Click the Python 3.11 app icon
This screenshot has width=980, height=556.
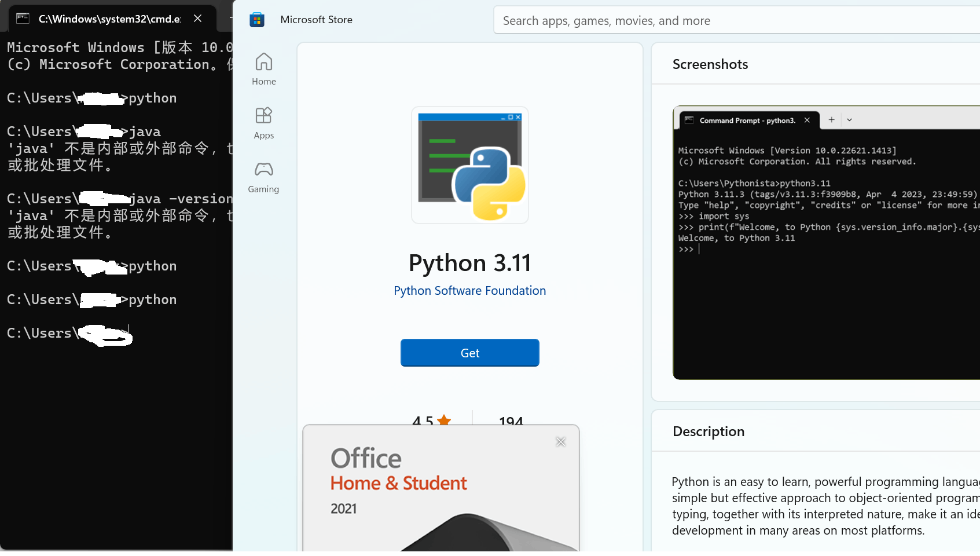[470, 165]
